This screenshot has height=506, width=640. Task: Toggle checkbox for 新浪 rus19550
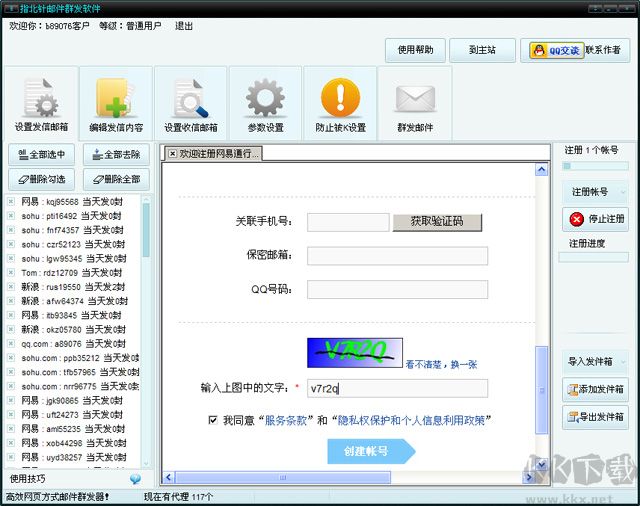point(11,287)
